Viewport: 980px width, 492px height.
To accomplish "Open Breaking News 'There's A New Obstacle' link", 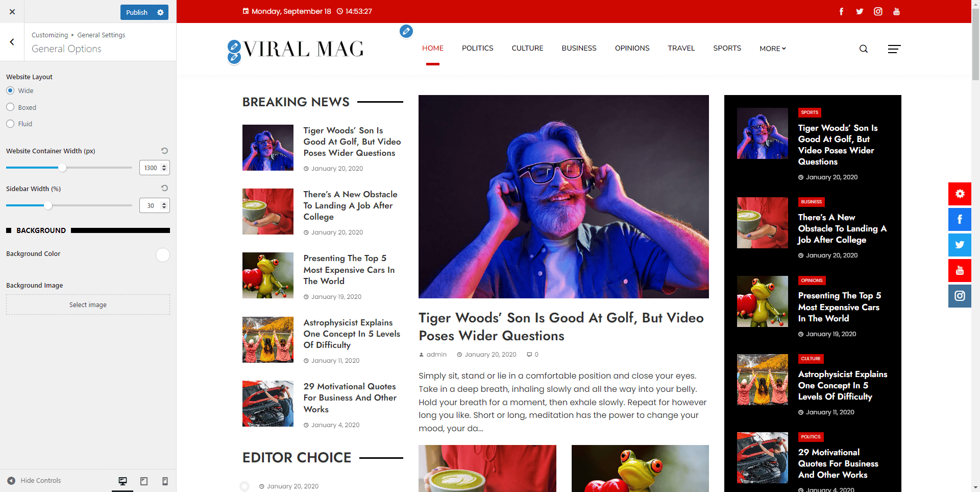I will click(x=350, y=205).
